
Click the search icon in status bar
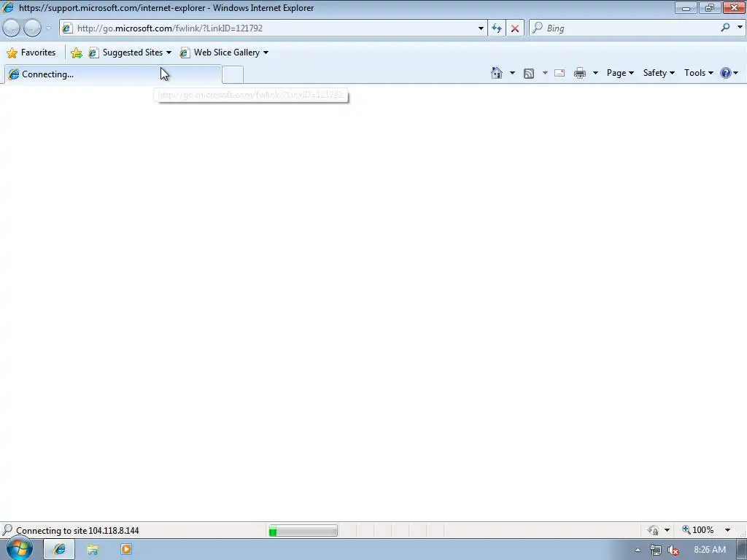coord(7,530)
